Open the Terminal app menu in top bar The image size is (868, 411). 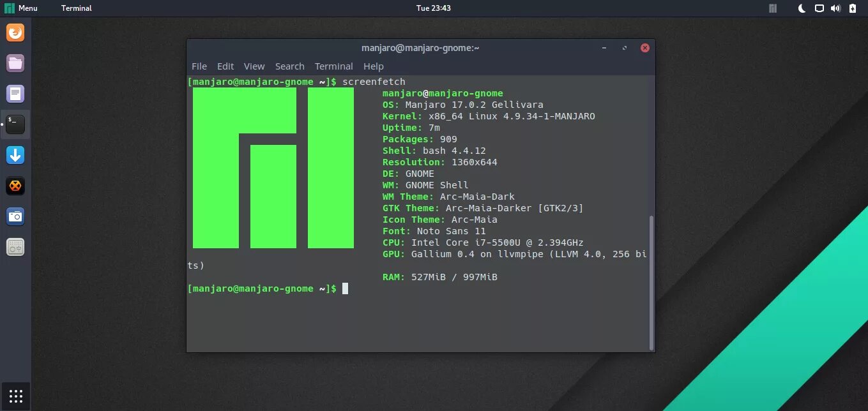point(77,8)
